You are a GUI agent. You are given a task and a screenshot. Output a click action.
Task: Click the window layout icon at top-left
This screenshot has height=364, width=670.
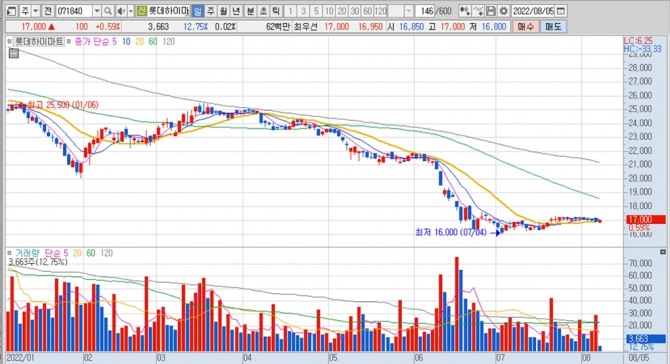[x=12, y=11]
